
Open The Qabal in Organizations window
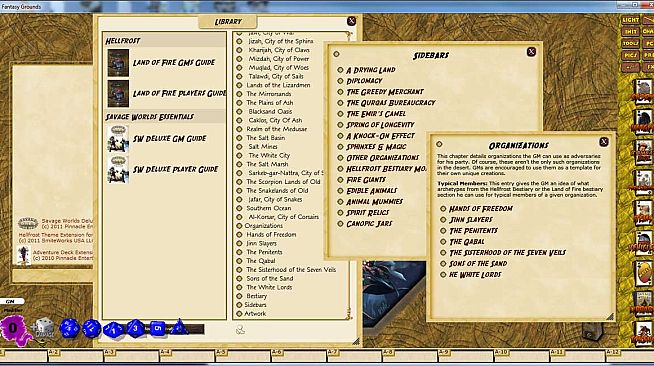click(467, 241)
